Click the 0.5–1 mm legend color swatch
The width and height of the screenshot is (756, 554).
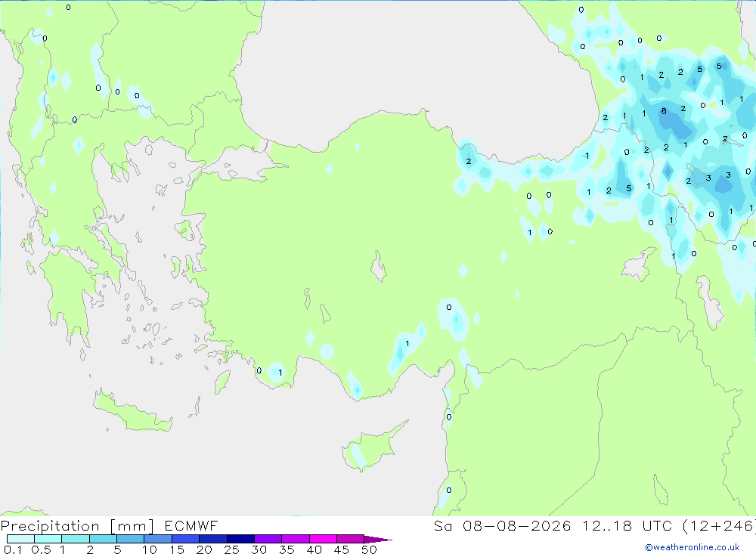[48, 539]
